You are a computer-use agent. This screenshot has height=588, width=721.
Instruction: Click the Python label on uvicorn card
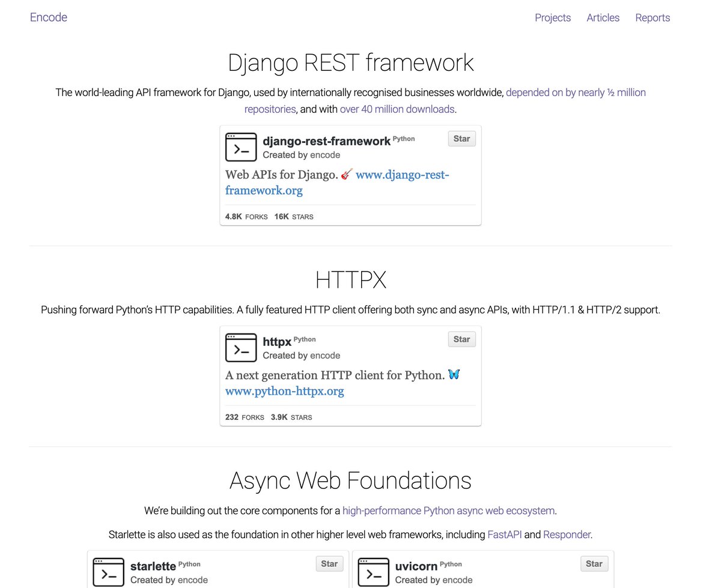(x=451, y=564)
